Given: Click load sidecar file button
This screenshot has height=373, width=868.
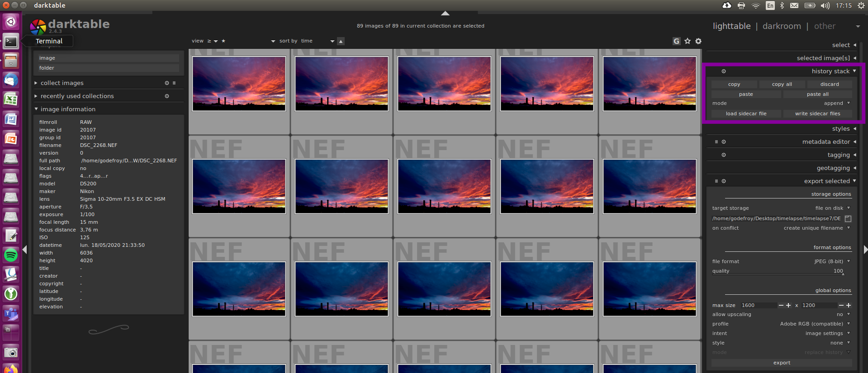Looking at the screenshot, I should coord(746,114).
